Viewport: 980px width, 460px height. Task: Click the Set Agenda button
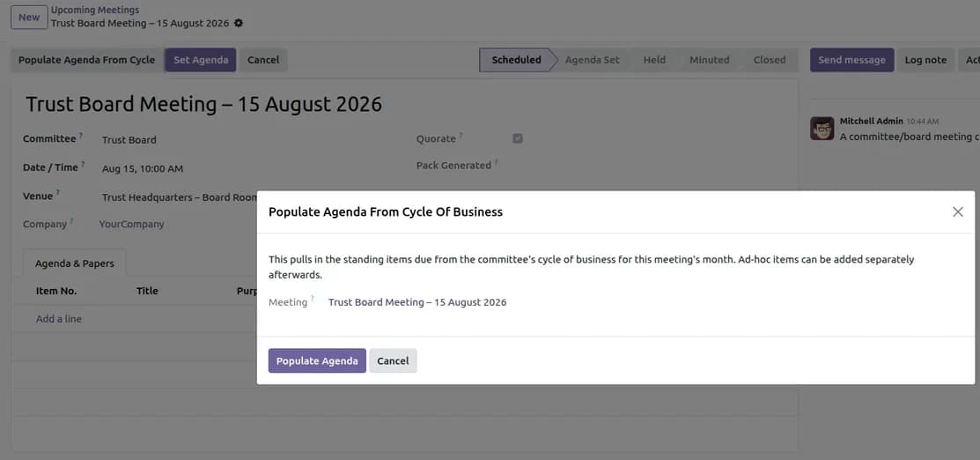(x=201, y=60)
